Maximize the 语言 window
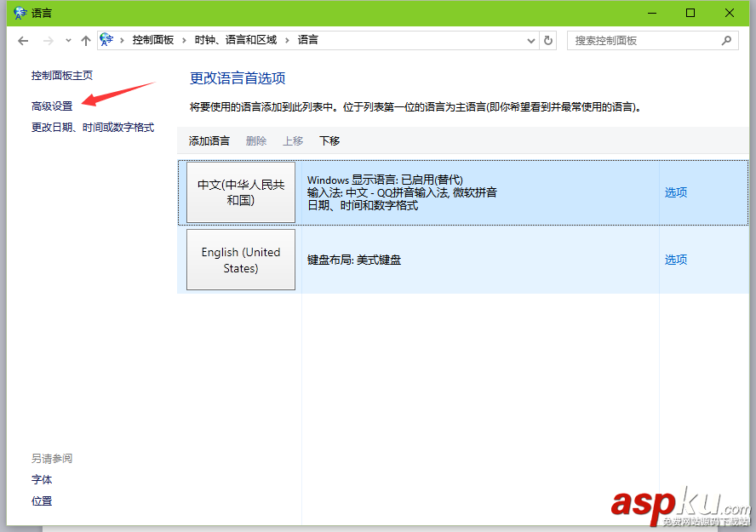The width and height of the screenshot is (756, 532). coord(690,13)
